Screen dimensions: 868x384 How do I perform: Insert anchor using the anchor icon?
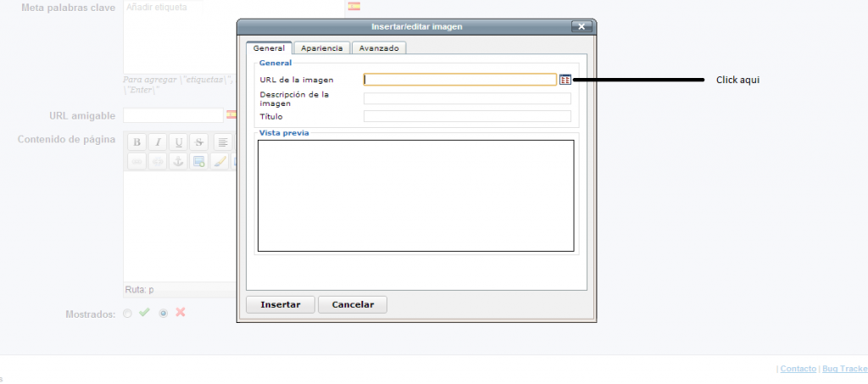pyautogui.click(x=178, y=162)
